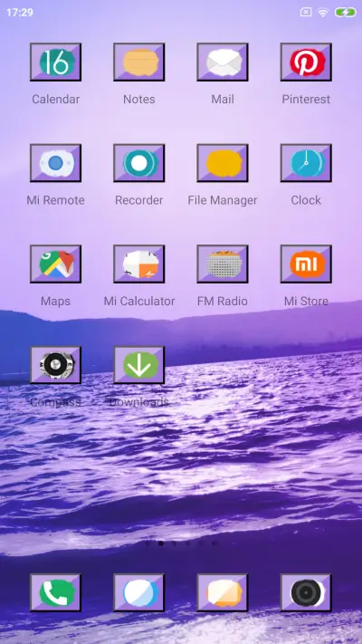Tap the highlighted page indicator dot

click(x=161, y=543)
